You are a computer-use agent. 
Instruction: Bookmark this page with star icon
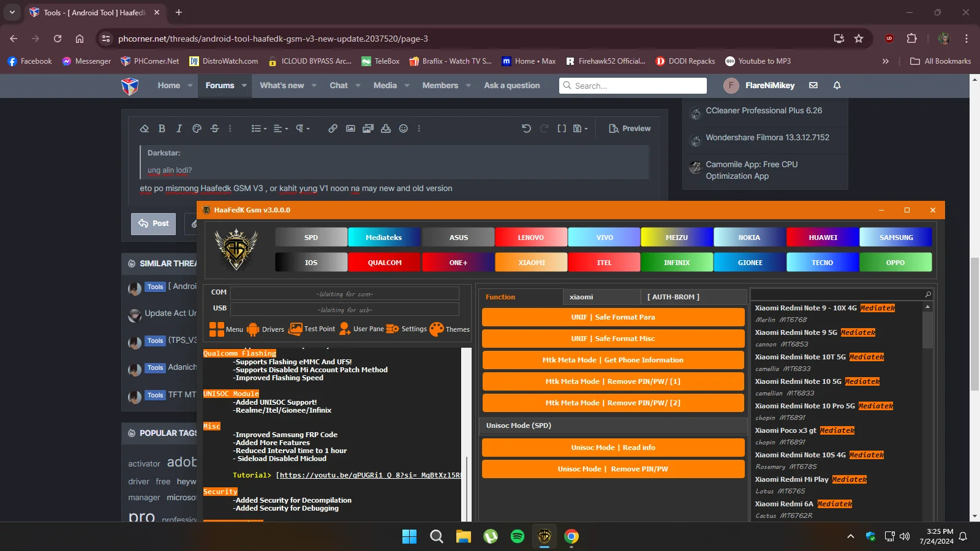click(x=859, y=39)
